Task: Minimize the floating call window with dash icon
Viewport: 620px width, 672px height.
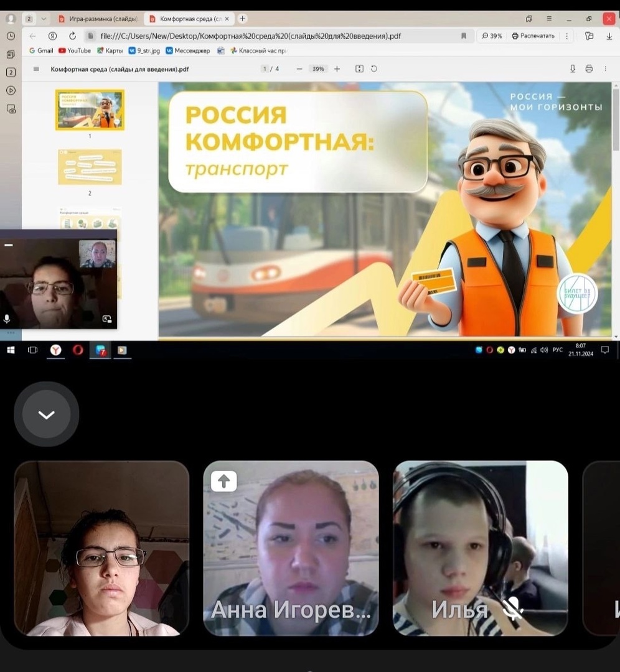Action: pyautogui.click(x=9, y=245)
